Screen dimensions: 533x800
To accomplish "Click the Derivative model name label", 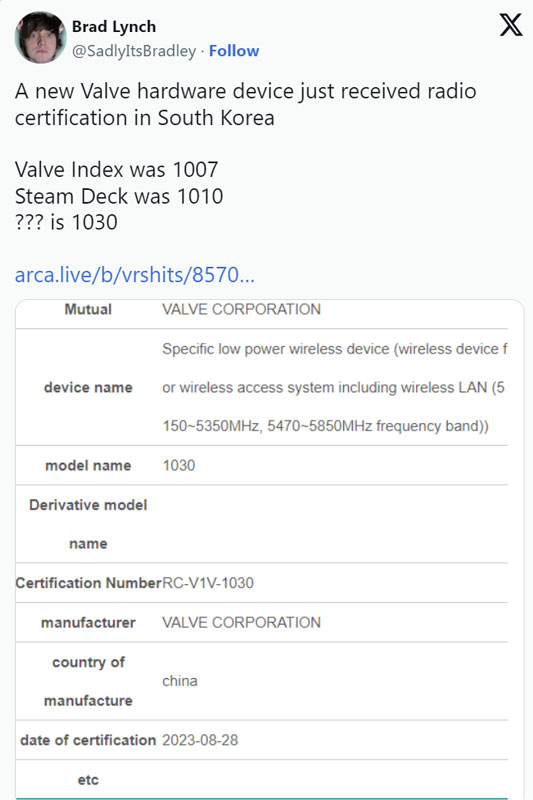I will pos(88,524).
